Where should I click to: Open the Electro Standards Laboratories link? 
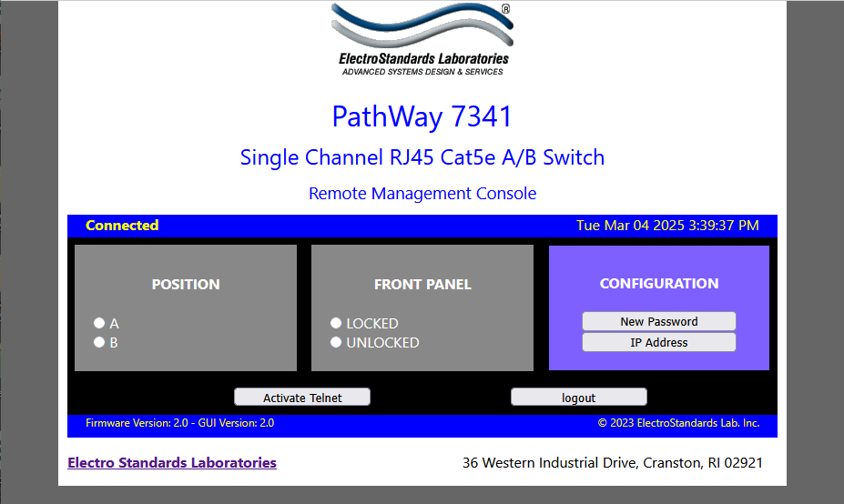(x=172, y=462)
